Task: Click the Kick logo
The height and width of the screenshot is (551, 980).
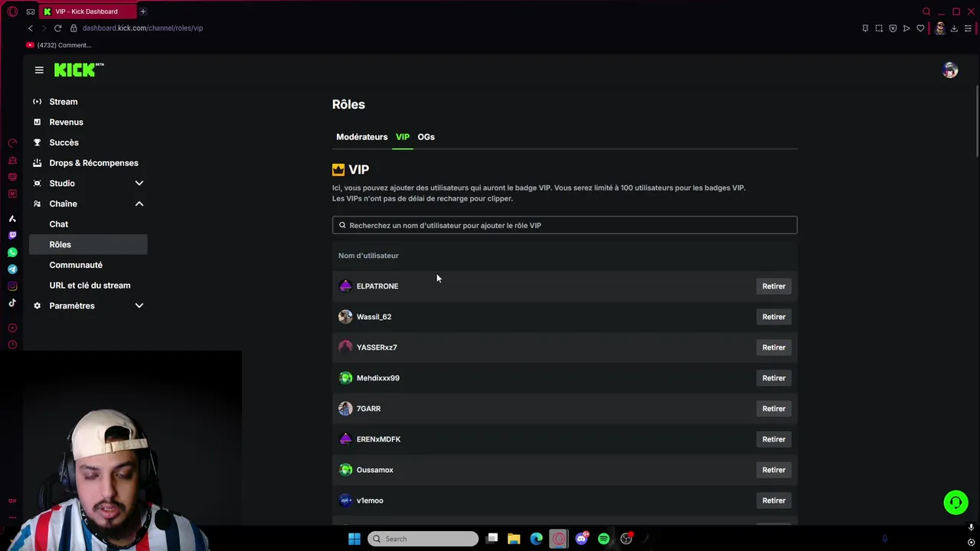Action: (79, 70)
